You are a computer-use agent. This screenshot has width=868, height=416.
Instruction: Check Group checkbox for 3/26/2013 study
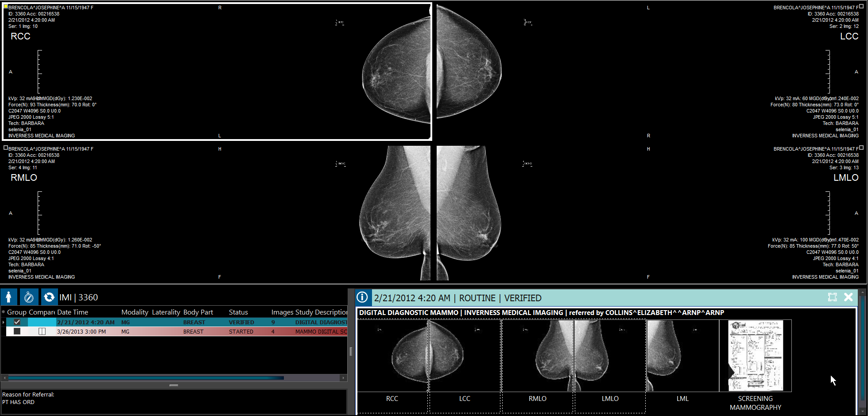pyautogui.click(x=17, y=331)
